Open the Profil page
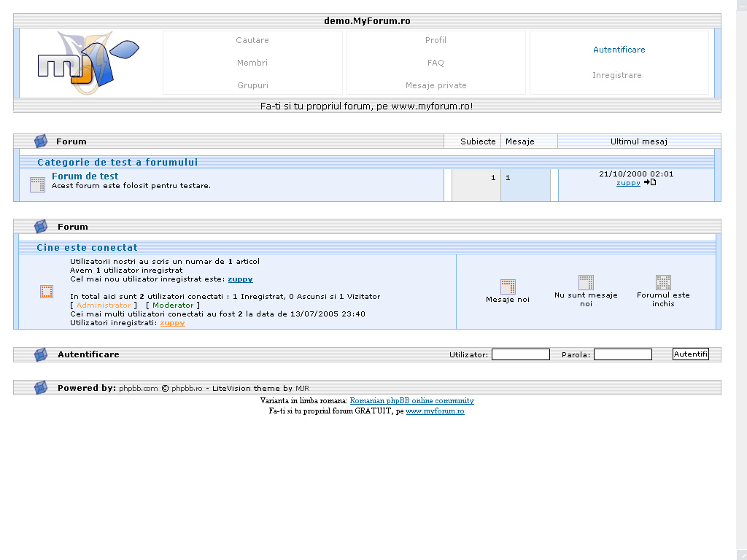 pyautogui.click(x=436, y=40)
